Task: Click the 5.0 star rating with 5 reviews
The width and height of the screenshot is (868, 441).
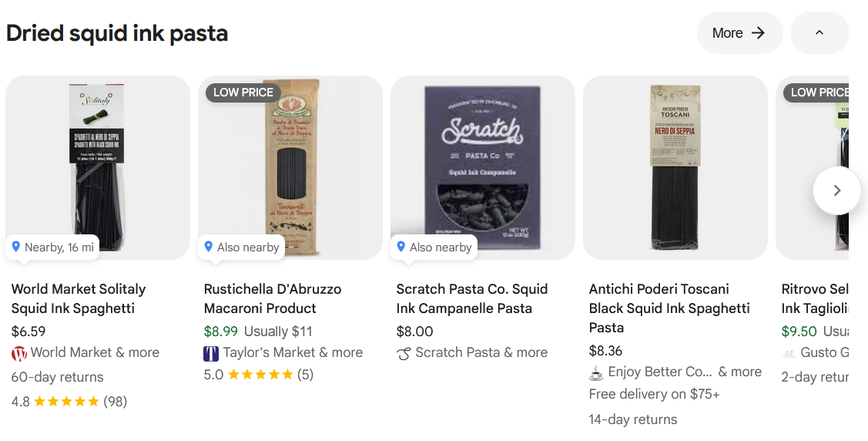Action: [x=259, y=375]
